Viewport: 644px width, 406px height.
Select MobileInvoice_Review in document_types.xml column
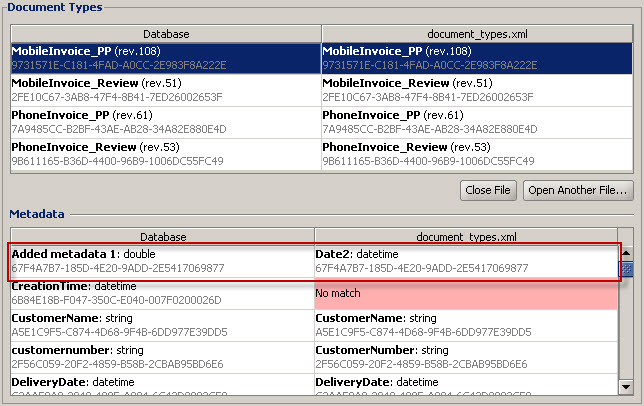point(475,90)
